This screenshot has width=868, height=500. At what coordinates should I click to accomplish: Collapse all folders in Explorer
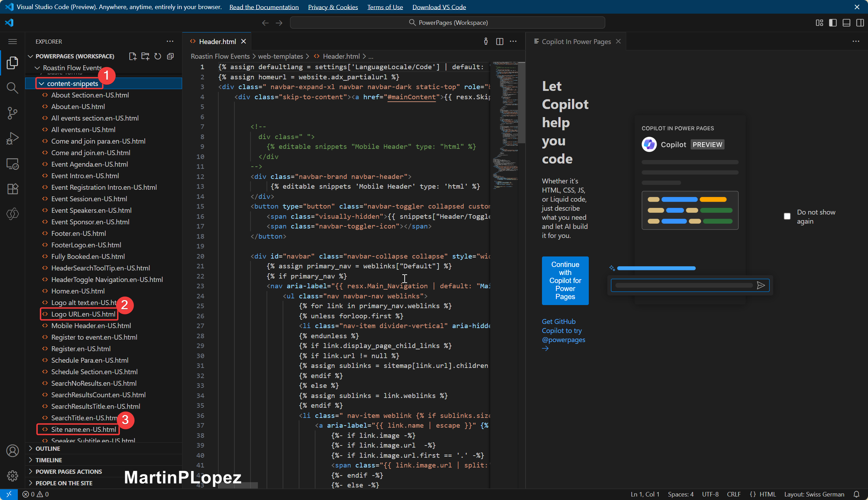point(171,56)
